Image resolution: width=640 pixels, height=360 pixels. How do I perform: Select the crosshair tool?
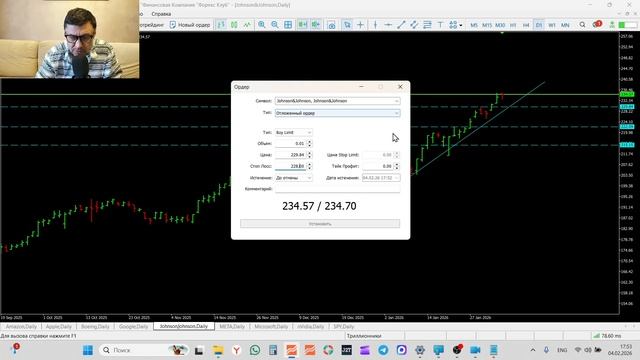click(x=360, y=25)
